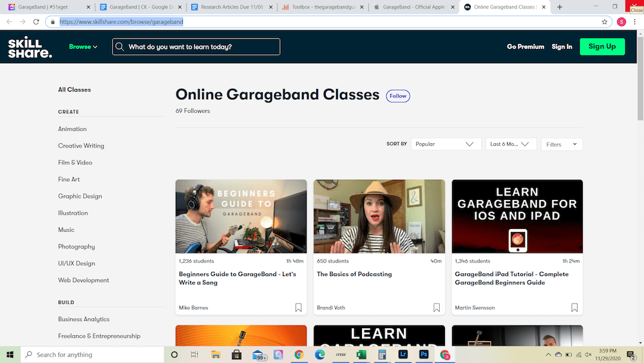644x363 pixels.
Task: Open Photoshop from the taskbar
Action: coord(424,355)
